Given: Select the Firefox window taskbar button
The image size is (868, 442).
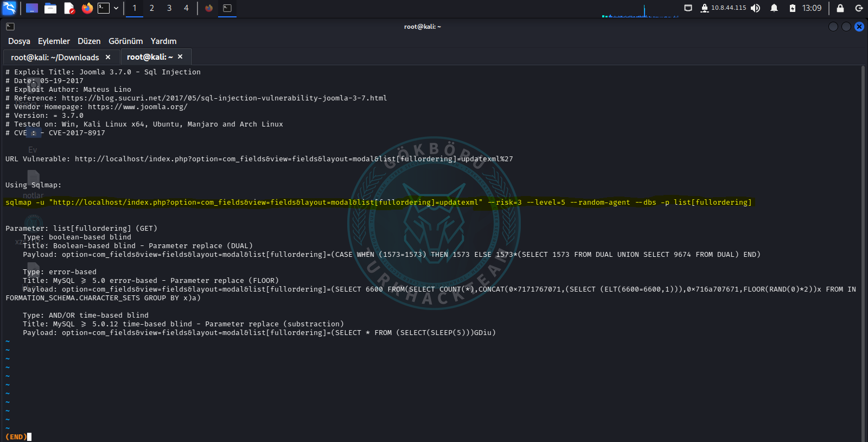Looking at the screenshot, I should (x=209, y=8).
